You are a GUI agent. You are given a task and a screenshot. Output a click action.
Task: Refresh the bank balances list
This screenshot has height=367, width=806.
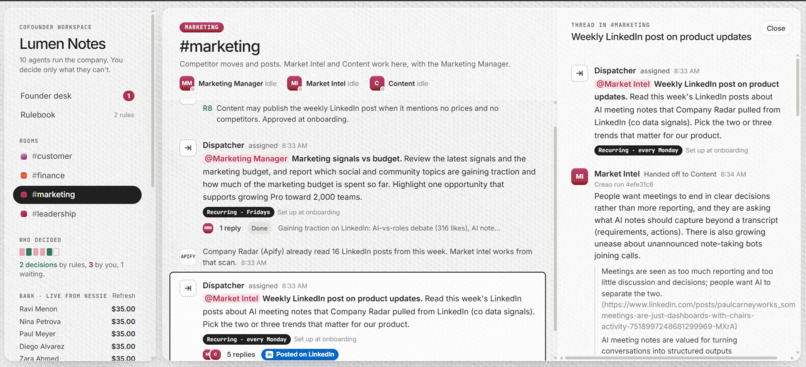click(x=124, y=296)
